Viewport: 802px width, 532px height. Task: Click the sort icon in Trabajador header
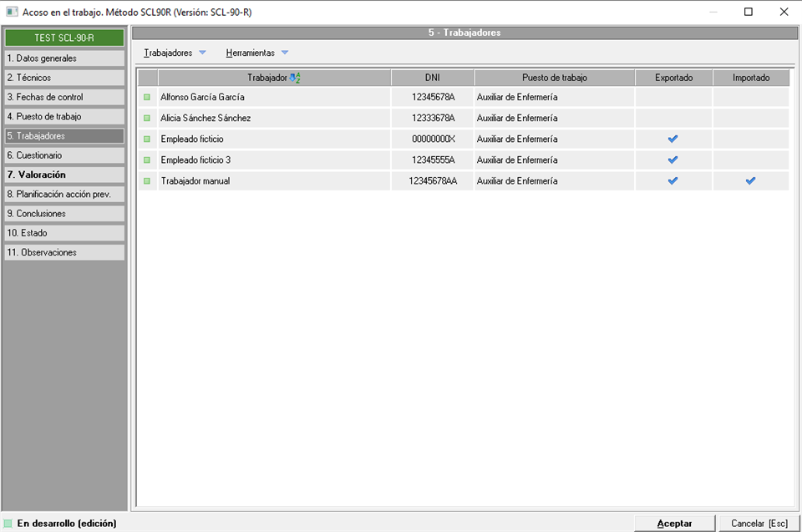pyautogui.click(x=295, y=78)
